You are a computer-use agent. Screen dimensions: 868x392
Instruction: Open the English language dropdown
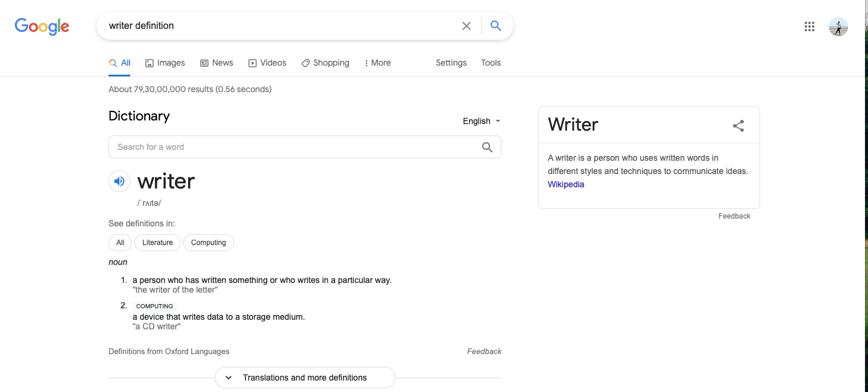tap(482, 121)
